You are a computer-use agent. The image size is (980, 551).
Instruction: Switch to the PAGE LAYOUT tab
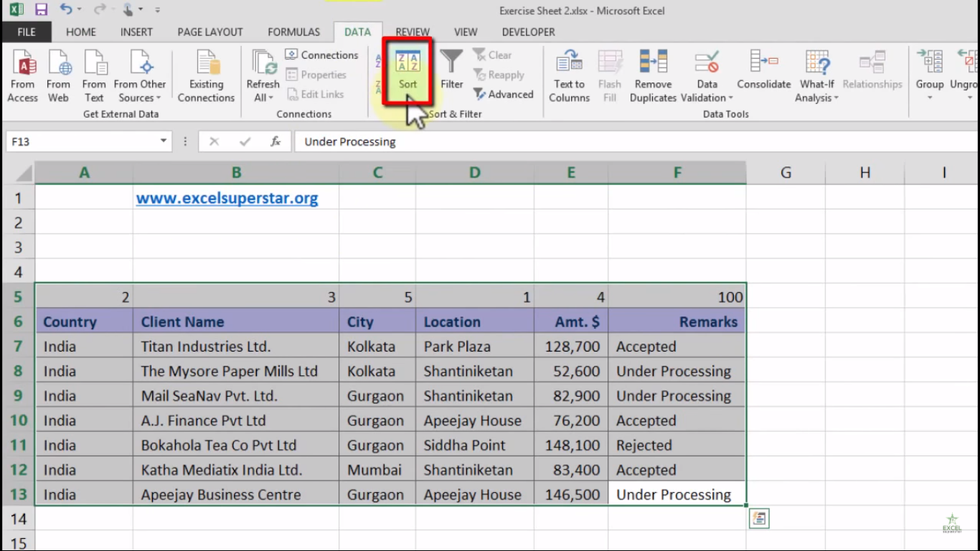tap(210, 32)
